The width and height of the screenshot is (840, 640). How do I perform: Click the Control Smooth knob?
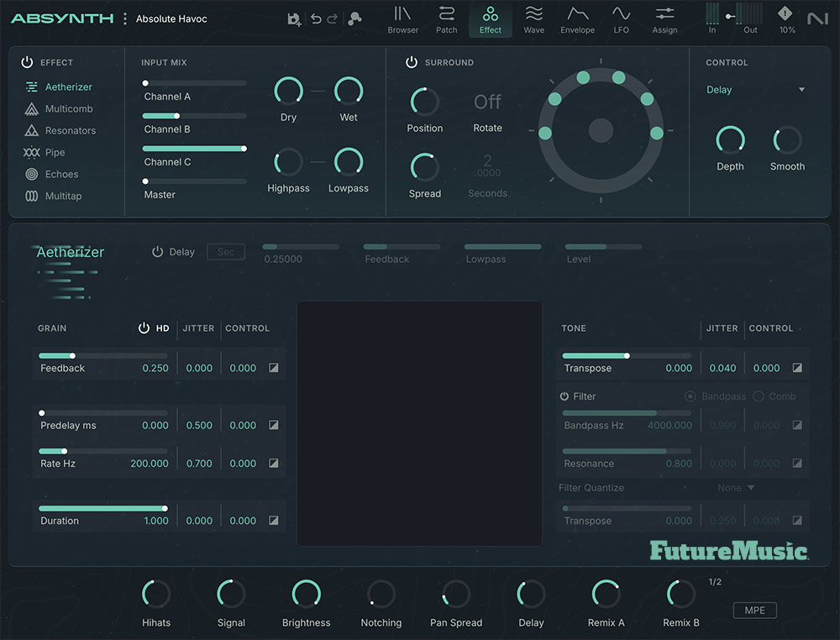(787, 139)
